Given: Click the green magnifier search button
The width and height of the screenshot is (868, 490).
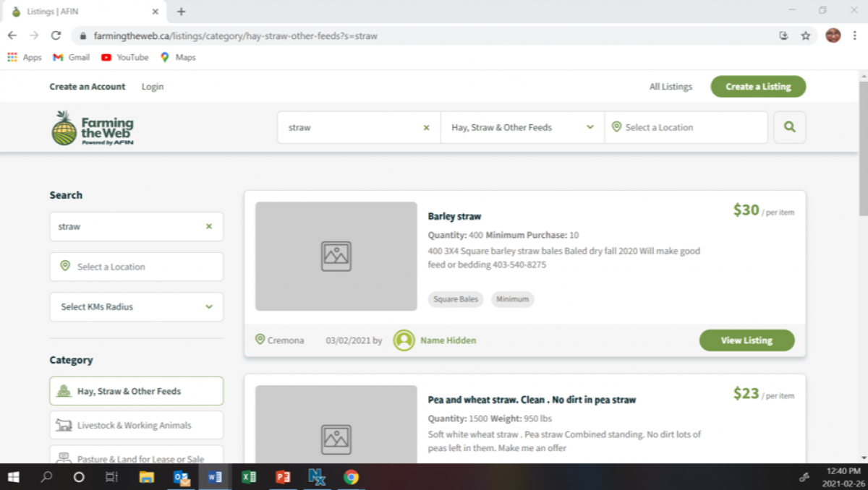Looking at the screenshot, I should [x=789, y=127].
